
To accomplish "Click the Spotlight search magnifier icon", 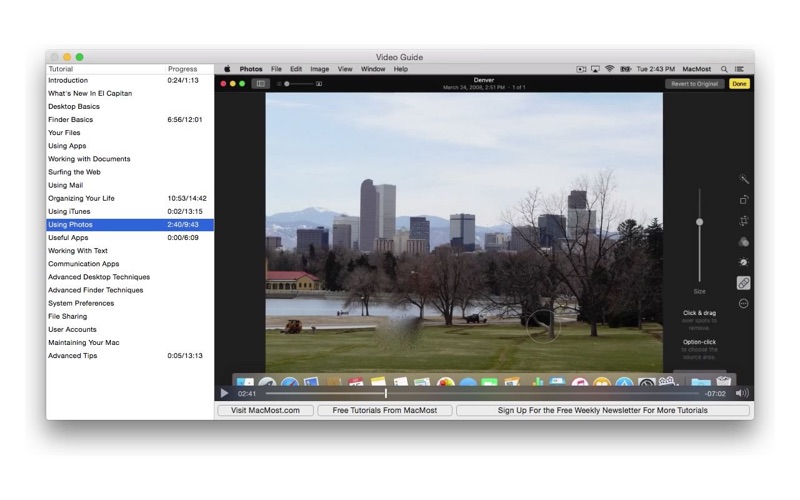I will (x=723, y=69).
